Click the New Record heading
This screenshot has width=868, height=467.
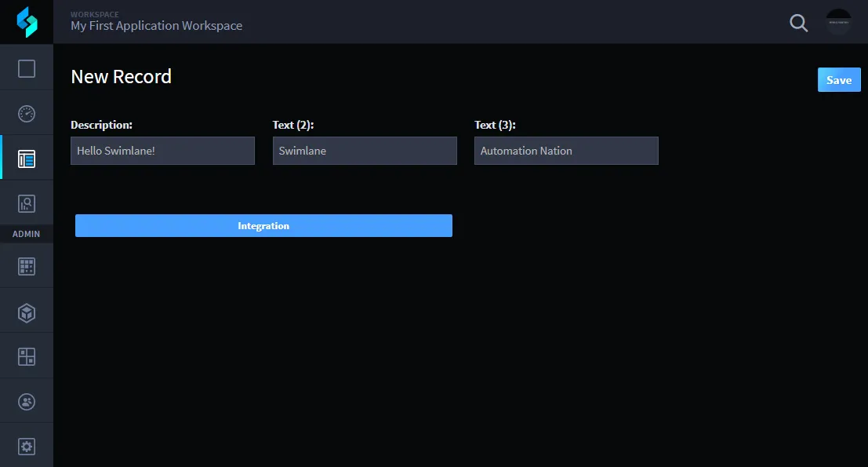pos(122,76)
